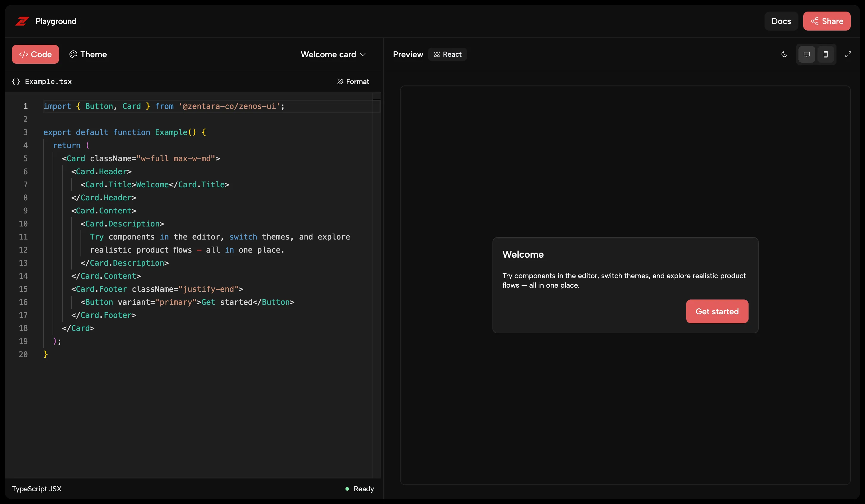This screenshot has width=865, height=504.
Task: Click the Welcome heading in the preview card
Action: [x=523, y=254]
